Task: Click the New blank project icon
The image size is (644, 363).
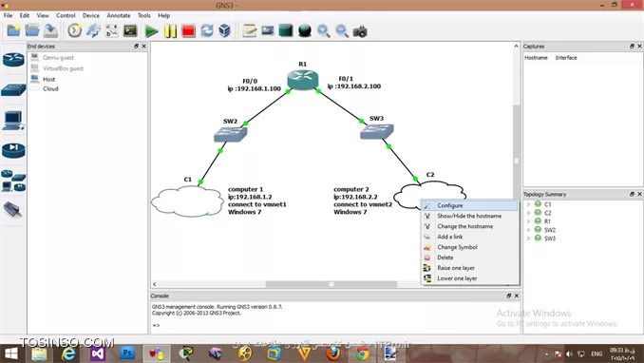Action: (x=13, y=30)
